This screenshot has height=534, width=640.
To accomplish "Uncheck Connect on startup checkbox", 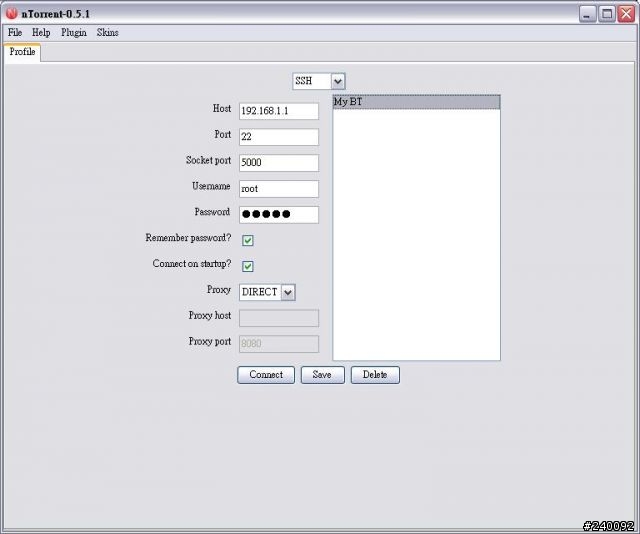I will [x=248, y=266].
